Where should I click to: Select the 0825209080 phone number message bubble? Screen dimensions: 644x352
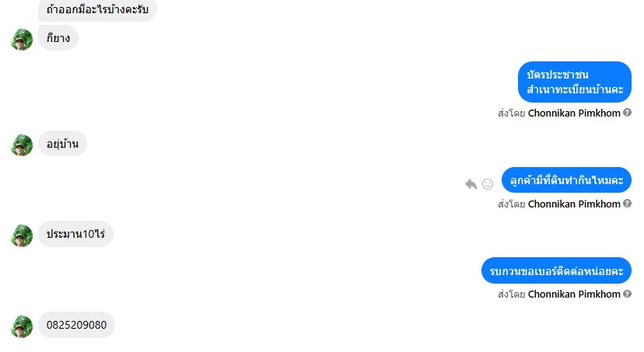[76, 325]
